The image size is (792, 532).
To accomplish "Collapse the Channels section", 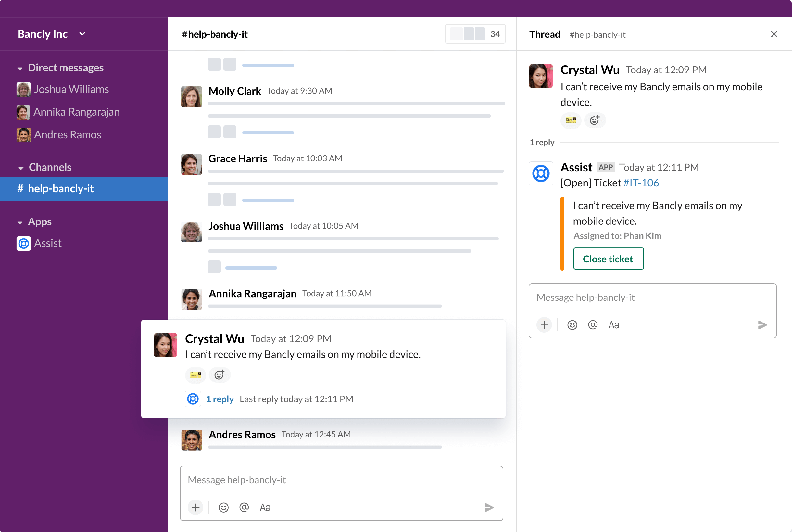I will pyautogui.click(x=21, y=168).
